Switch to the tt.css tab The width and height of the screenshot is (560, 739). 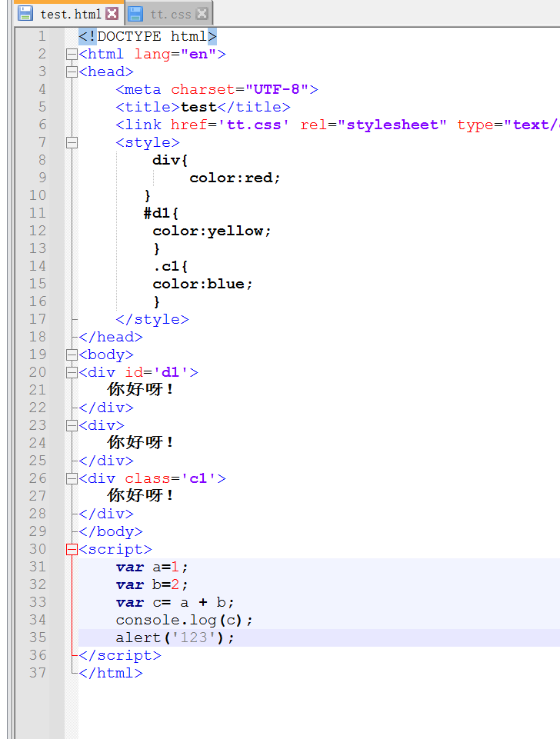tap(171, 14)
